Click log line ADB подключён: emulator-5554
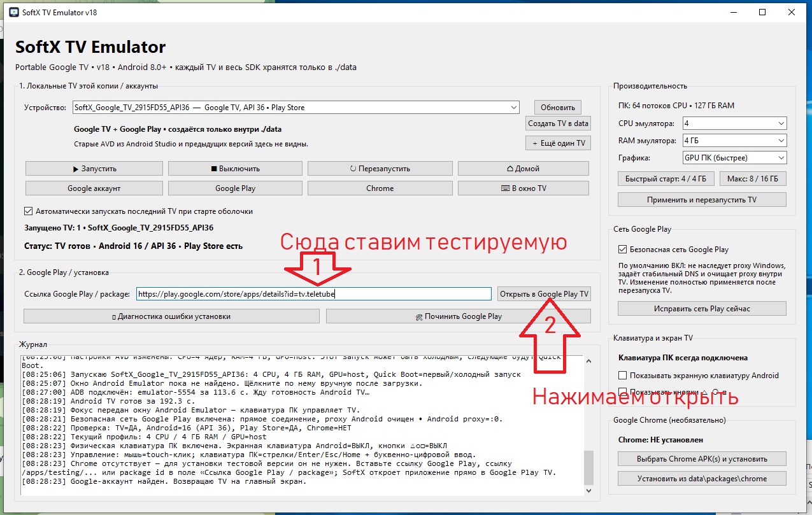812x515 pixels. click(x=196, y=393)
